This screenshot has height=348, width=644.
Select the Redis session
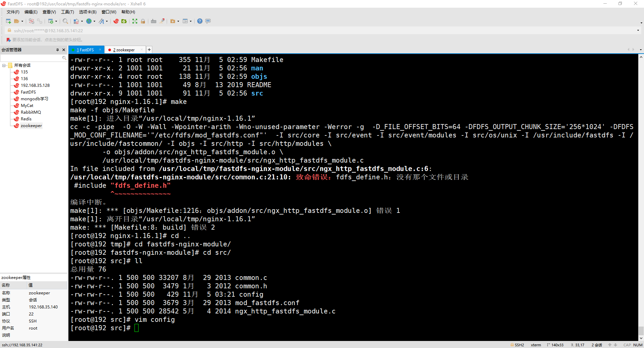point(26,119)
